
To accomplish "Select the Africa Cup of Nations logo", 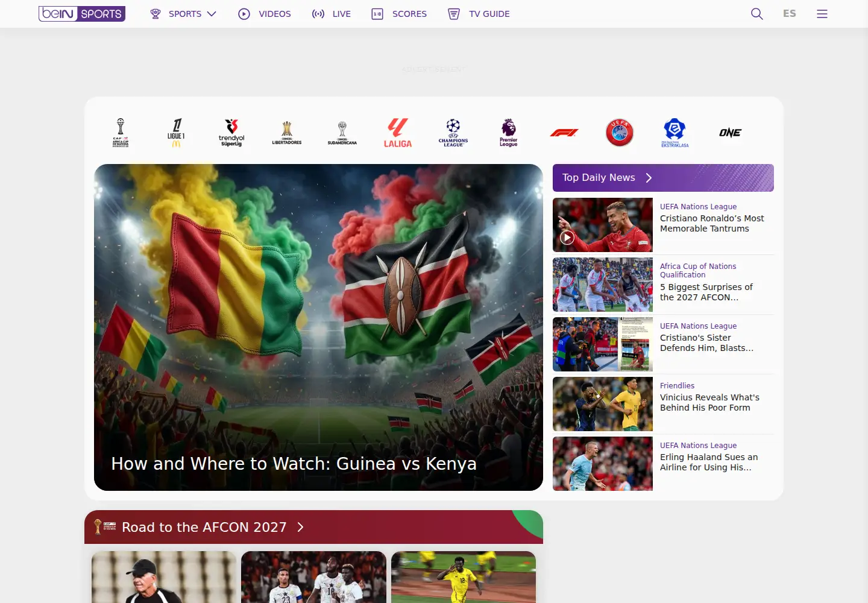I will point(121,133).
